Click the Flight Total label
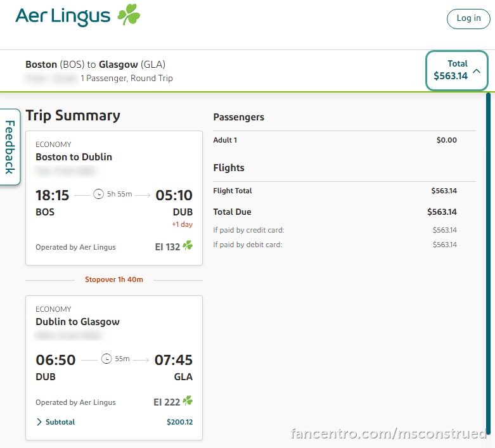Image resolution: width=495 pixels, height=448 pixels. point(233,191)
